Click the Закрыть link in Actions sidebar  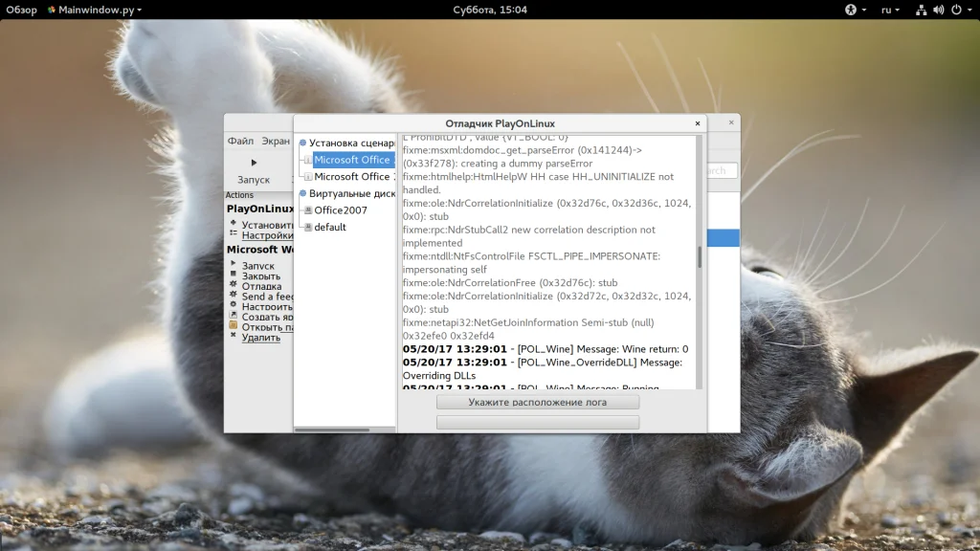coord(261,276)
